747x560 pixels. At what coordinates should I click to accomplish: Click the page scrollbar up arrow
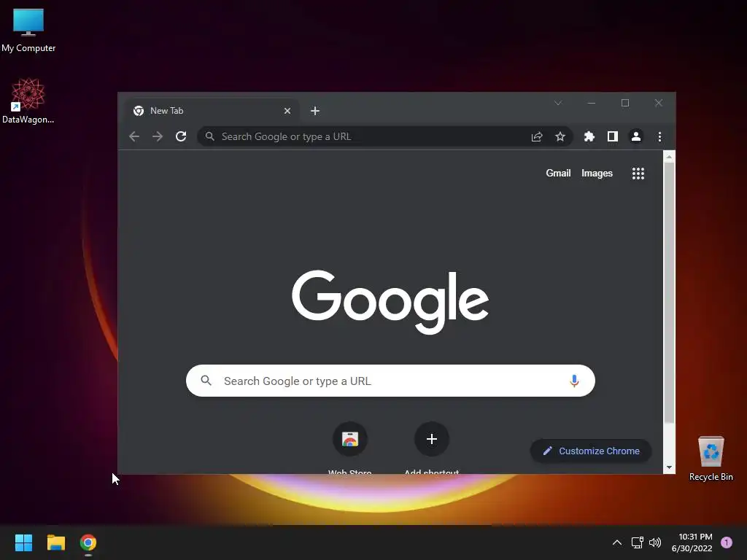point(670,156)
